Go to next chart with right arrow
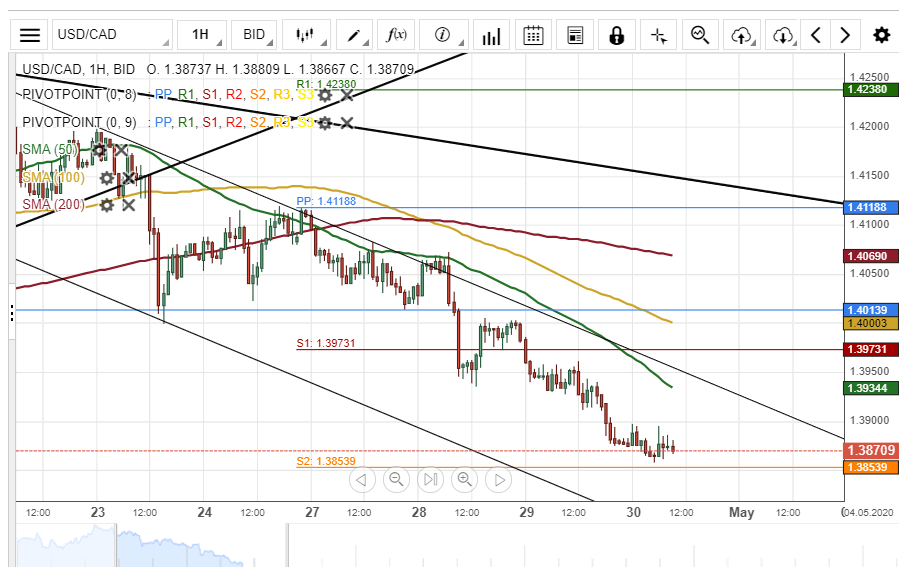 (845, 35)
